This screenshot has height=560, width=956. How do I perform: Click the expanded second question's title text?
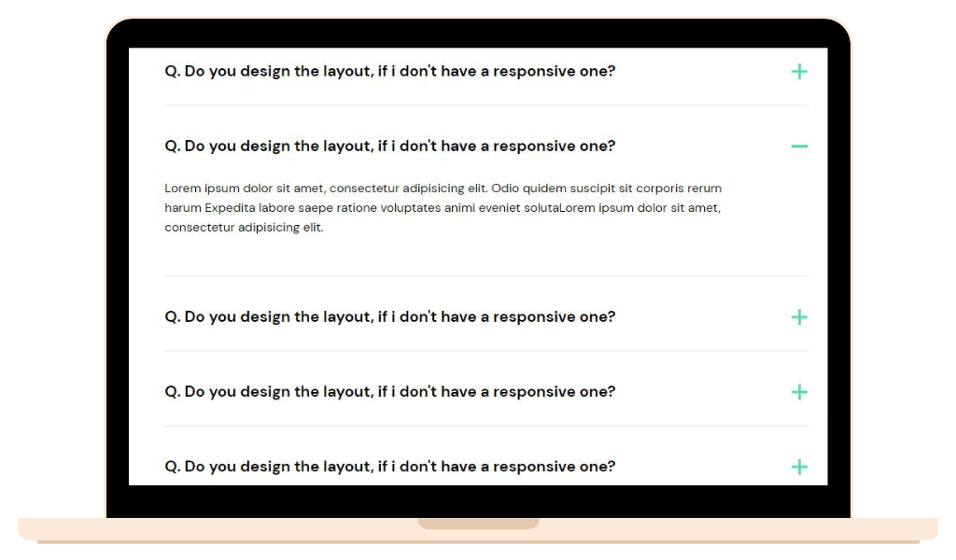pos(389,147)
